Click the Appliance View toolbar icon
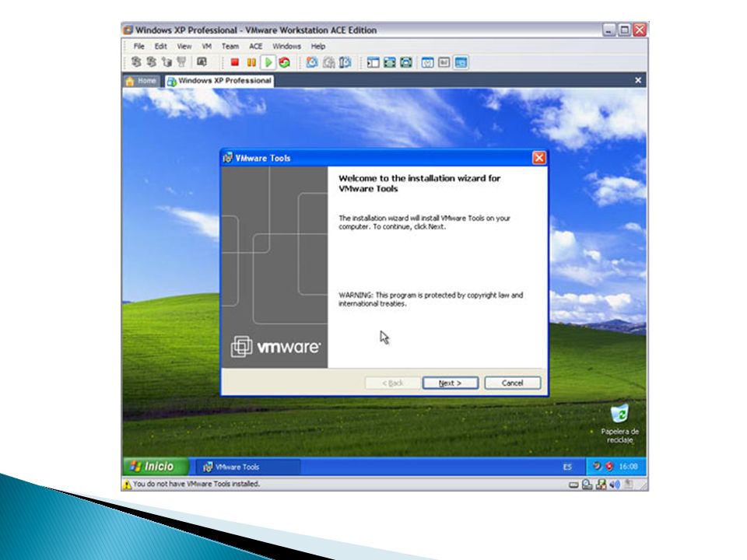The height and width of the screenshot is (560, 747). (444, 62)
